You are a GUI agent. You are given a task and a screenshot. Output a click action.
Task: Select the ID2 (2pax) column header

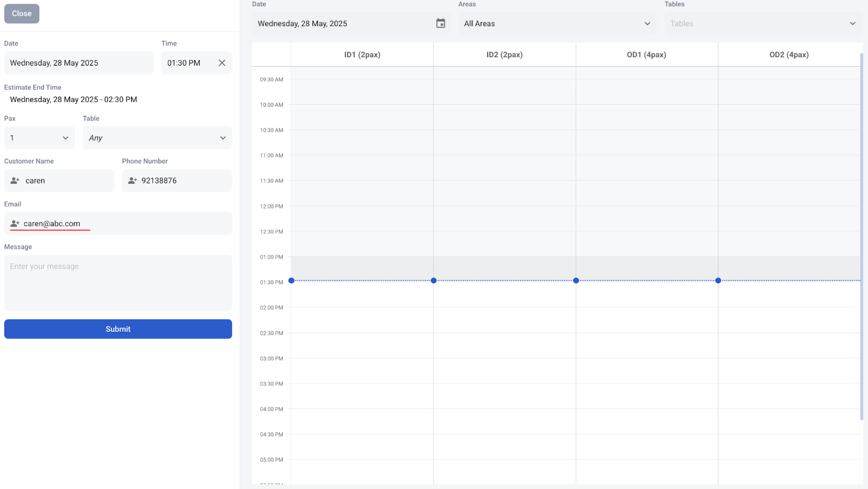[x=505, y=55]
